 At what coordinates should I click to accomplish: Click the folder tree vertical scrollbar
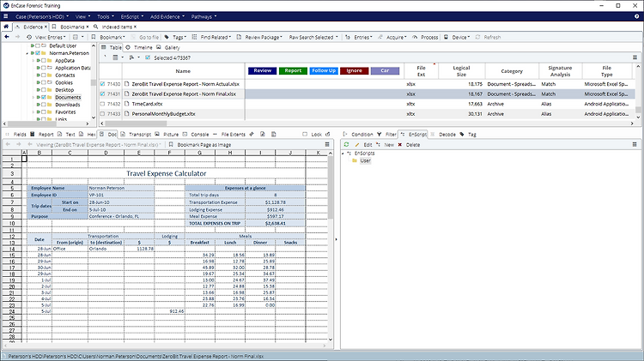(94, 81)
